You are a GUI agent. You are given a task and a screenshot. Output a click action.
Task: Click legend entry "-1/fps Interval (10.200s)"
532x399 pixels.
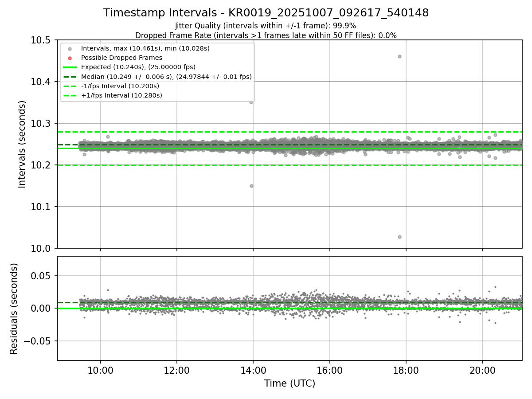pos(120,86)
